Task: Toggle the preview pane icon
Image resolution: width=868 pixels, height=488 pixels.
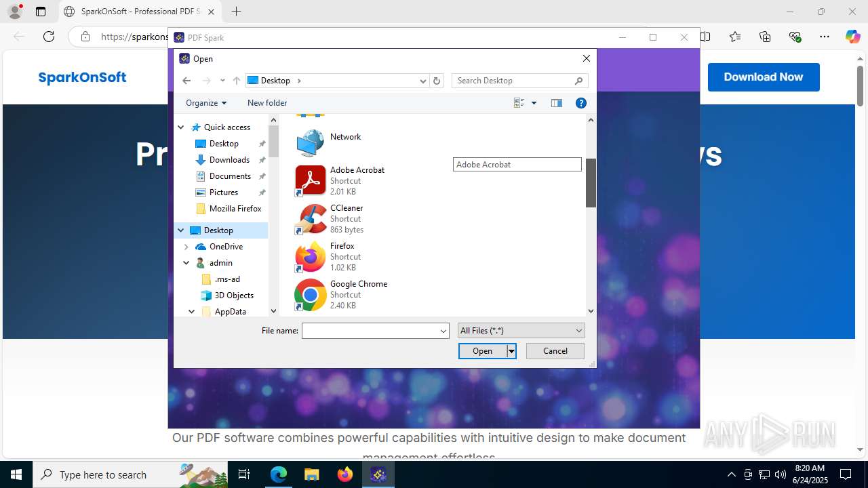Action: [557, 103]
